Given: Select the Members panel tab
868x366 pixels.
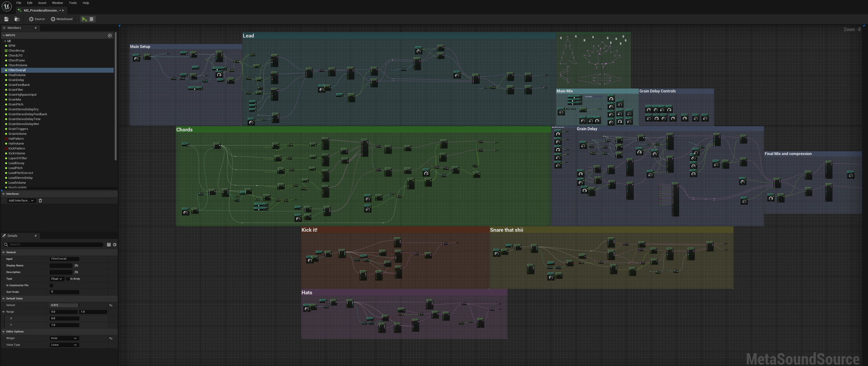Looking at the screenshot, I should 14,28.
